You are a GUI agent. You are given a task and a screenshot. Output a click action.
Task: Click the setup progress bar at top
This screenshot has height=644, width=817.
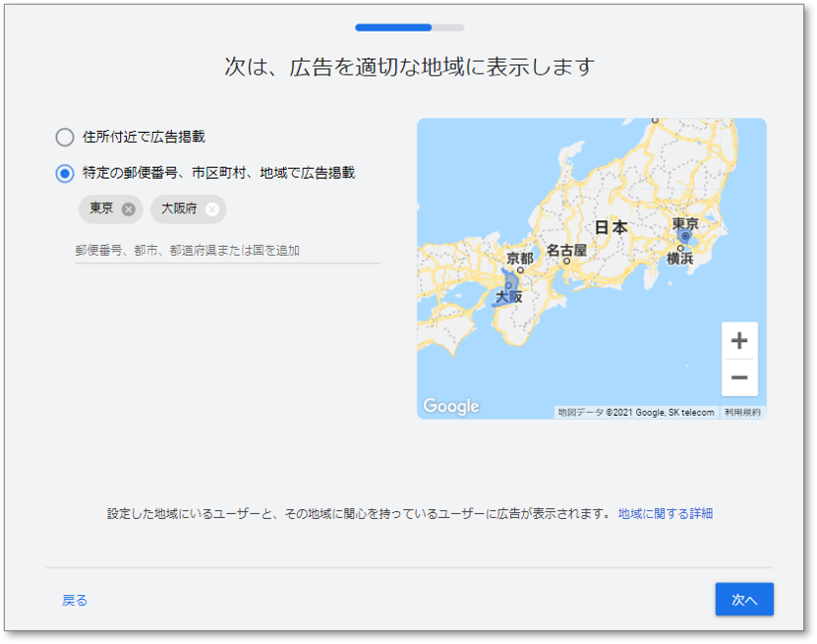(x=409, y=28)
